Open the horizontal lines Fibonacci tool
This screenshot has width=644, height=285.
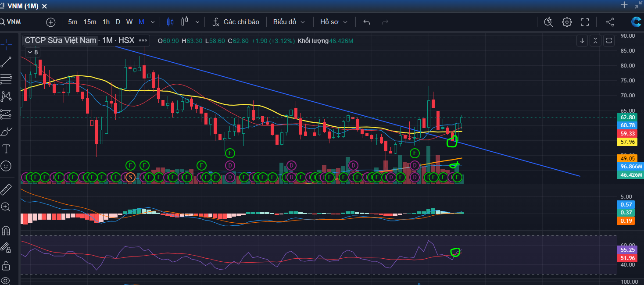(x=6, y=79)
